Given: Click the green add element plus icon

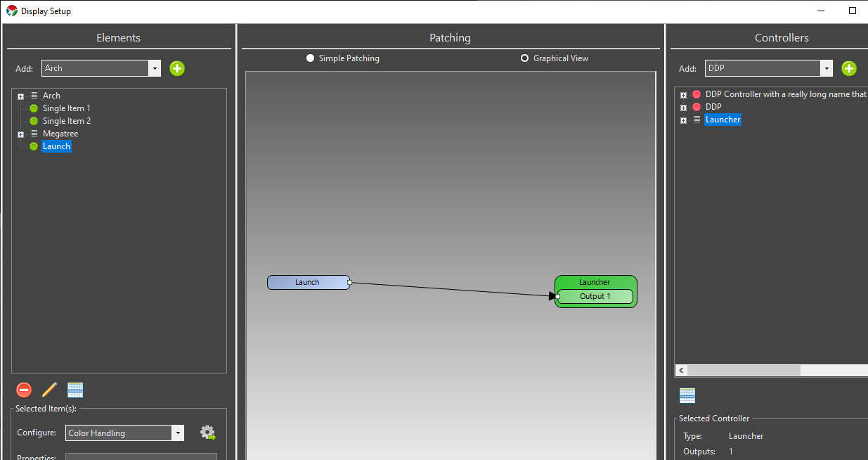Looking at the screenshot, I should [x=177, y=68].
